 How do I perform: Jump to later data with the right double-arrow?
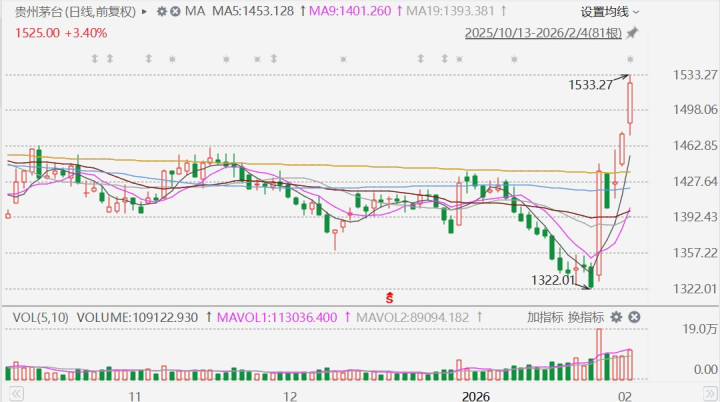(x=711, y=394)
